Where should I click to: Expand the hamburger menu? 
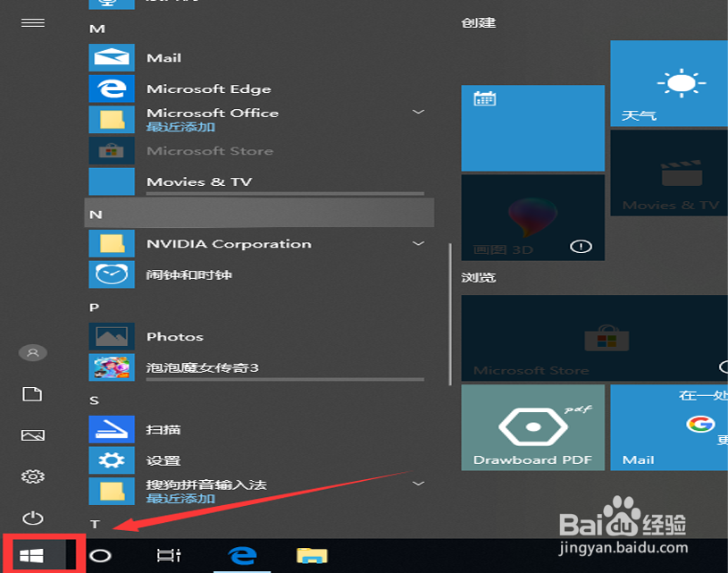click(x=33, y=22)
